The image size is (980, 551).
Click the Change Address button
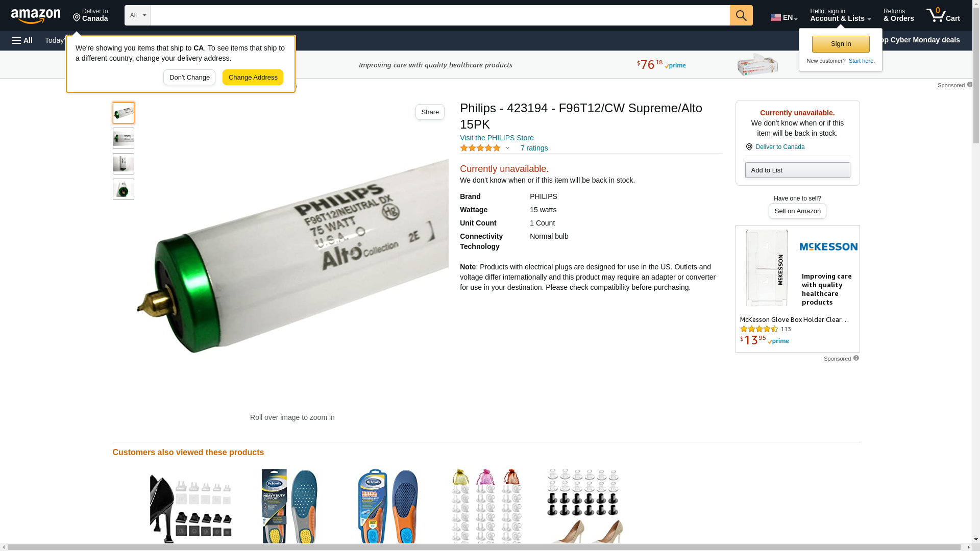tap(253, 78)
